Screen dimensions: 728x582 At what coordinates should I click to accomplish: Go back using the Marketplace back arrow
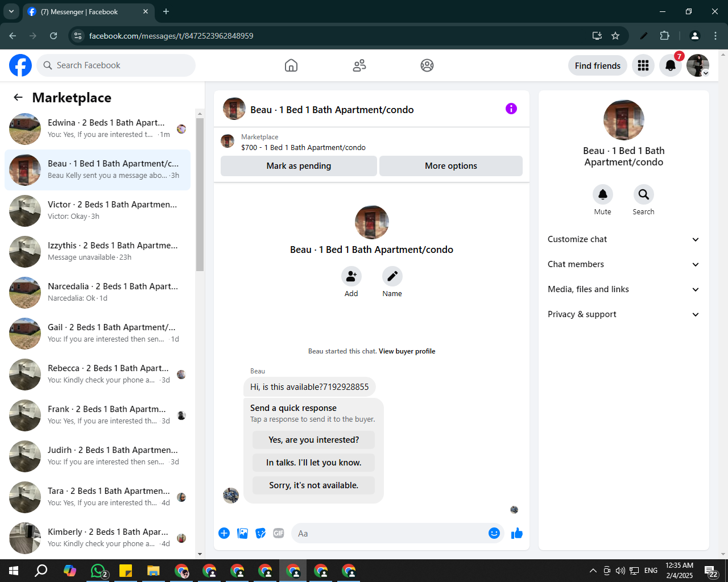[18, 97]
